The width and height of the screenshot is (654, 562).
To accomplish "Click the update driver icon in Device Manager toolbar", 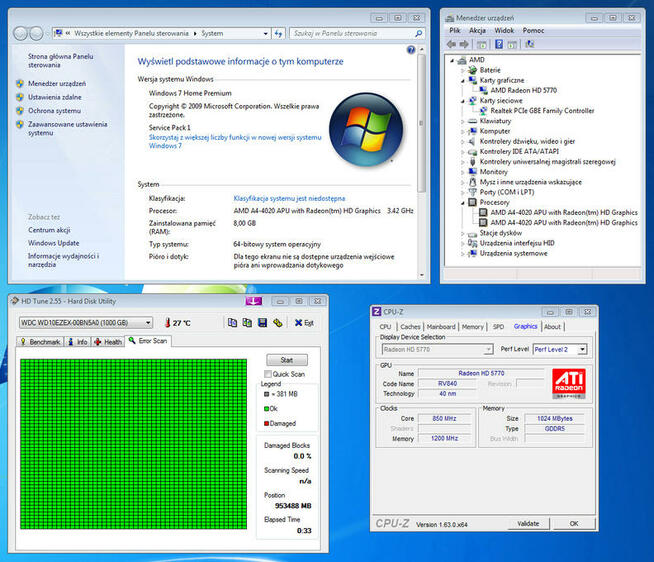I will pos(512,44).
